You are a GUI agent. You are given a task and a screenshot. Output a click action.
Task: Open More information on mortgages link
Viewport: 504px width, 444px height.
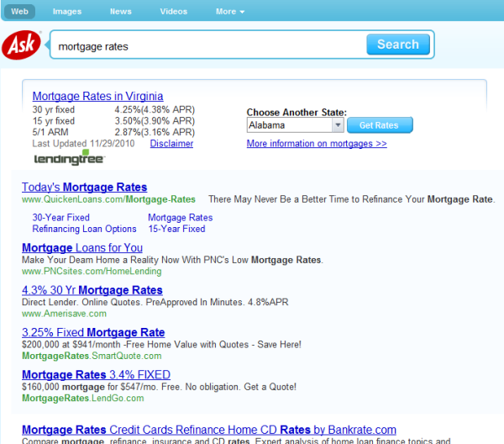tap(317, 144)
